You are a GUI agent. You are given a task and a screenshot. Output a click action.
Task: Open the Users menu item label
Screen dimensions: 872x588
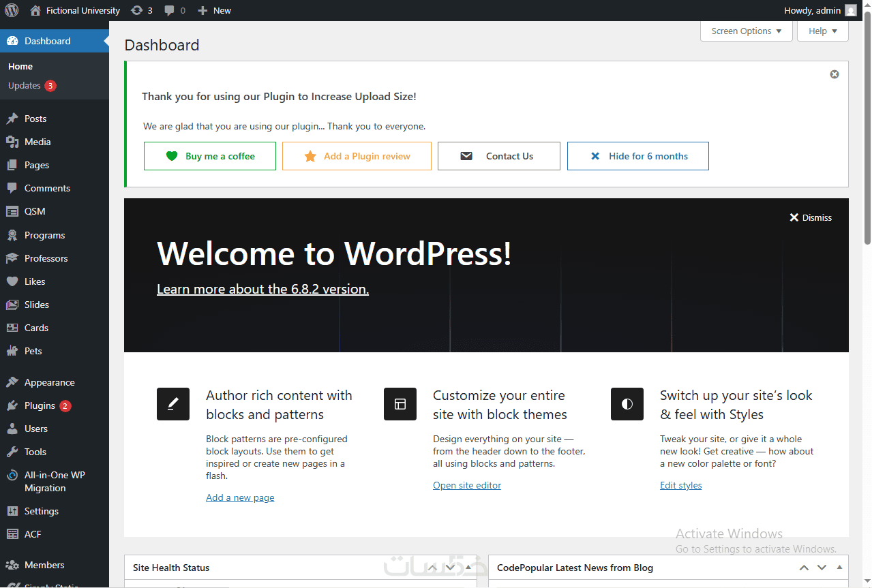point(36,429)
